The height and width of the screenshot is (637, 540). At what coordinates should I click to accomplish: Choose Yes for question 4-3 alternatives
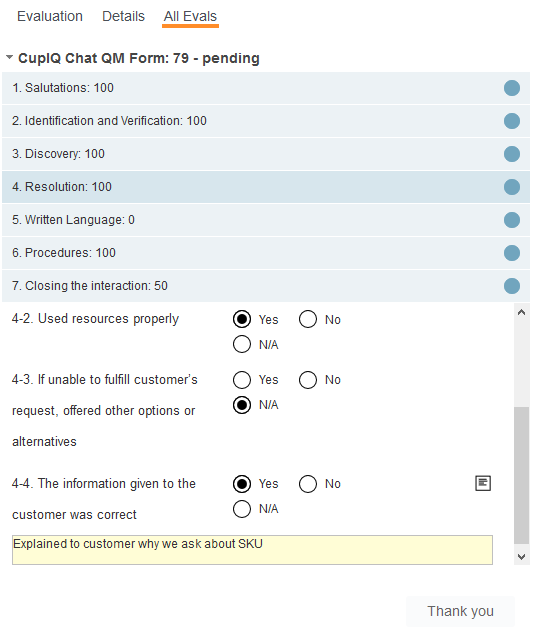coord(242,380)
